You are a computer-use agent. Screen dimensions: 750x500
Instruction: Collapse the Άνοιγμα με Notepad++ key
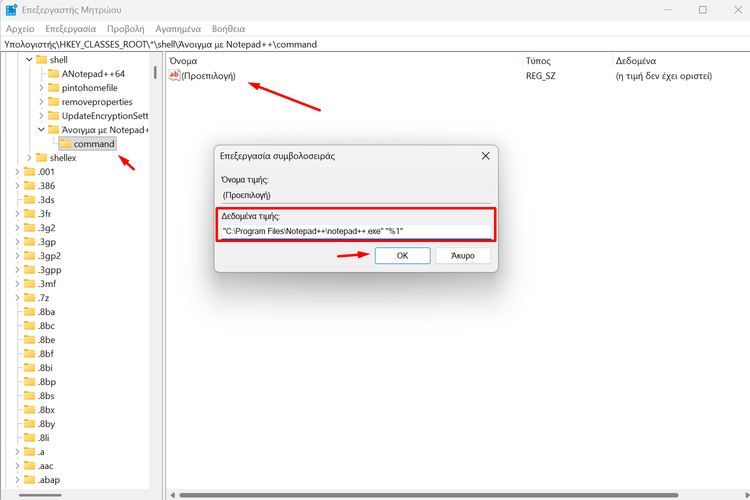click(x=41, y=130)
